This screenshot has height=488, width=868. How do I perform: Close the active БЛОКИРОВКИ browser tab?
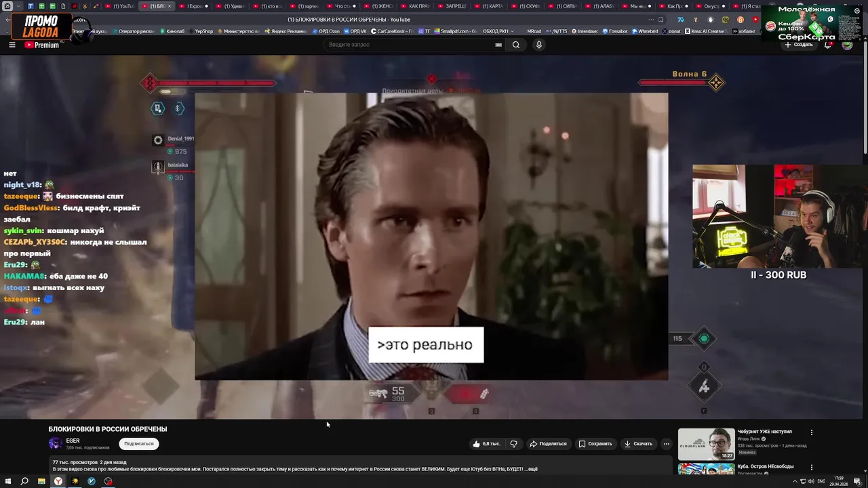[x=170, y=6]
